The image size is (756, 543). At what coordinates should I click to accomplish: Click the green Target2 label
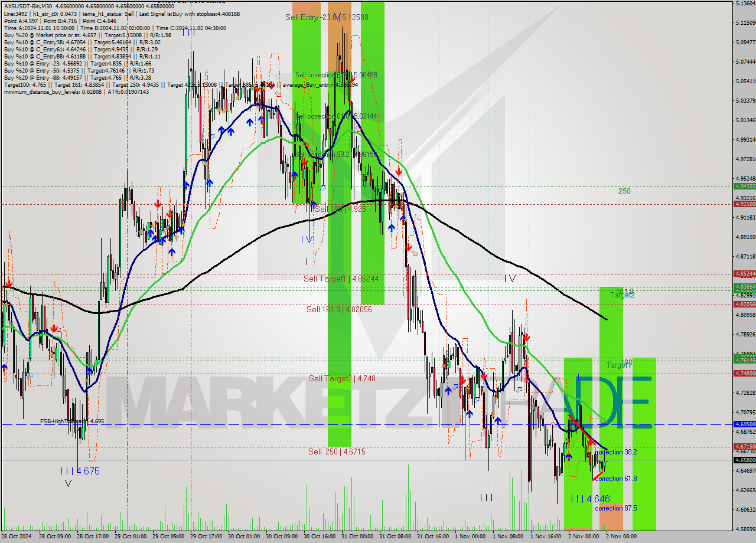622,295
